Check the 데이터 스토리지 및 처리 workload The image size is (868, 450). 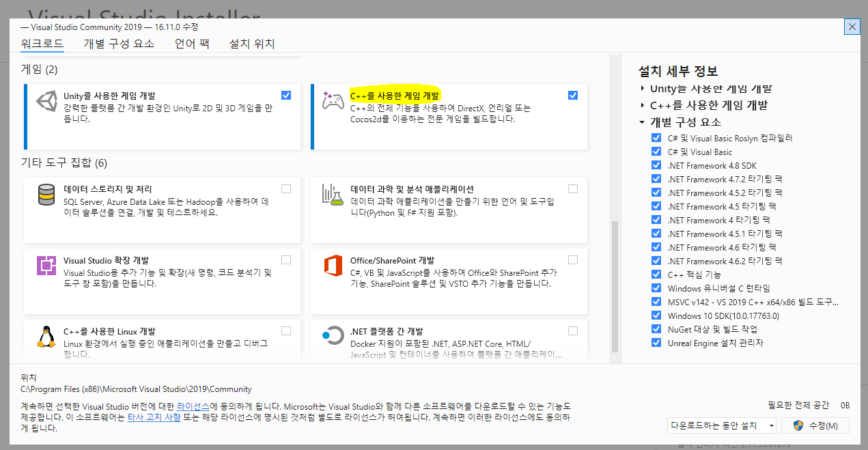[286, 188]
